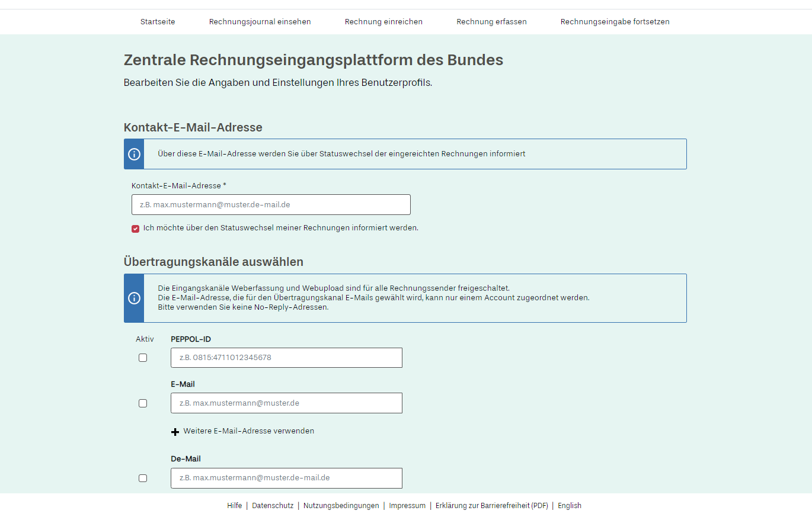Screen dimensions: 812x517
Task: Open Rechnung erfassen menu item
Action: click(x=491, y=22)
